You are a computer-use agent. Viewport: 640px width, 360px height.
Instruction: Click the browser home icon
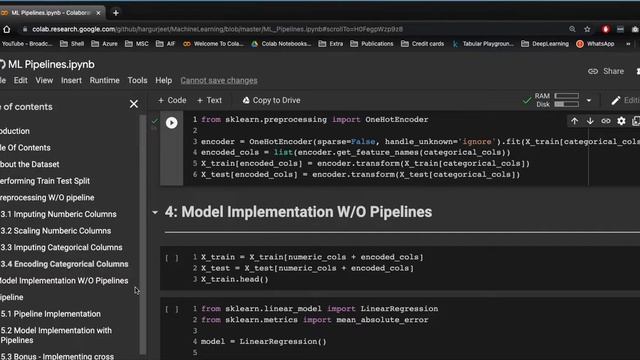pos(7,29)
